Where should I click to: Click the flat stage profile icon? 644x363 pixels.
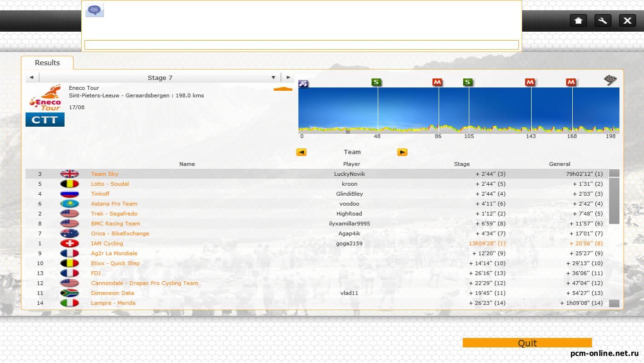coord(283,88)
